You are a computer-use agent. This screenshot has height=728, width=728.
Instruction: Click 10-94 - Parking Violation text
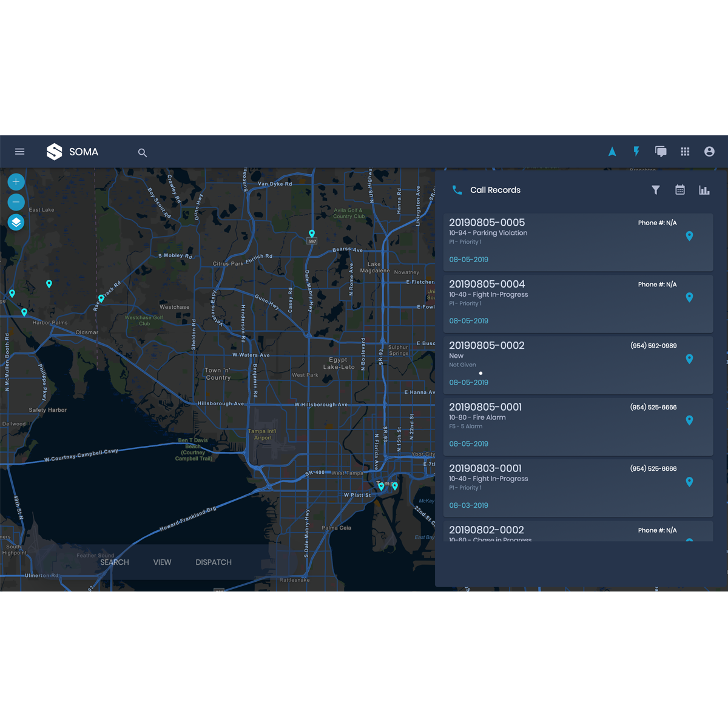488,233
